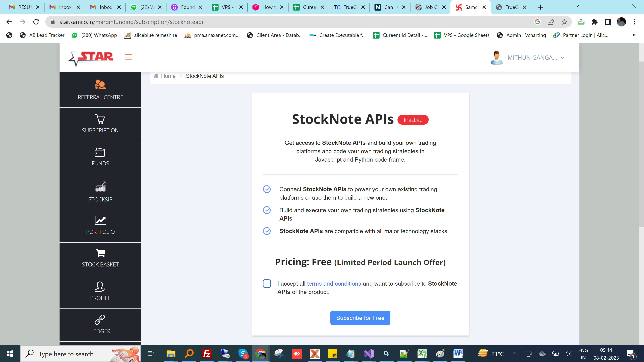Viewport: 644px width, 362px height.
Task: Bookmark this page with star icon
Action: (x=564, y=22)
